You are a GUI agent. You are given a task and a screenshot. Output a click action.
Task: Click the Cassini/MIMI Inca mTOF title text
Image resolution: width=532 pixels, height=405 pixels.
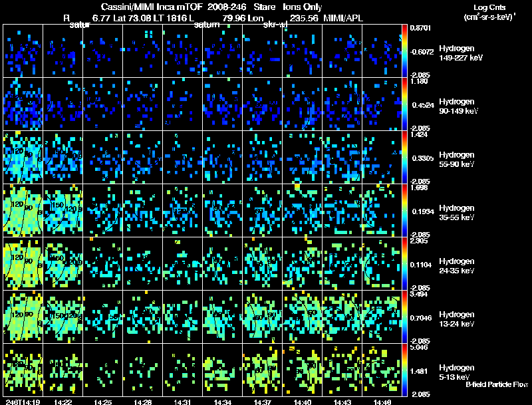152,7
